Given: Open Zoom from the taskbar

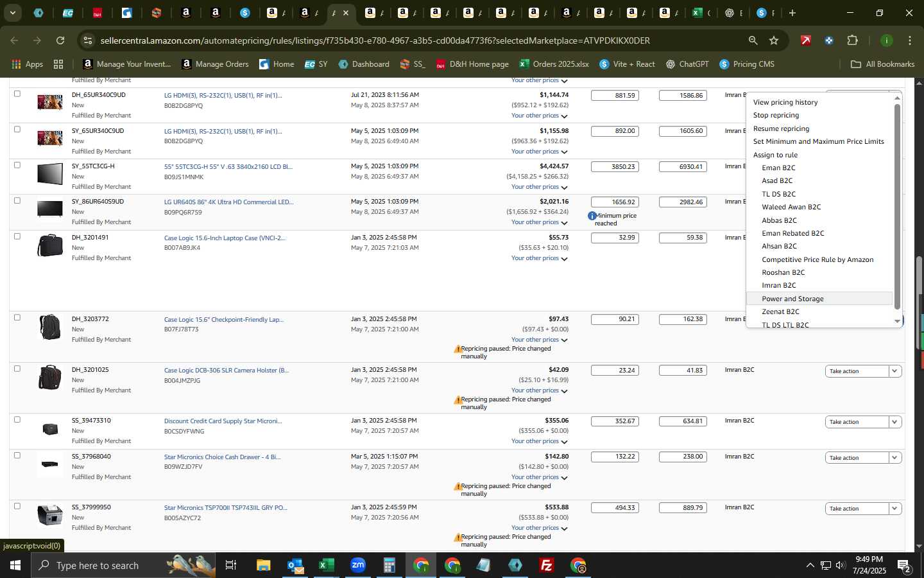Looking at the screenshot, I should click(357, 565).
